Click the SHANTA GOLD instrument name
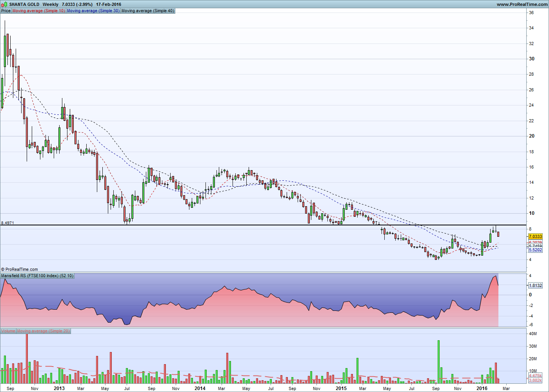 click(24, 4)
